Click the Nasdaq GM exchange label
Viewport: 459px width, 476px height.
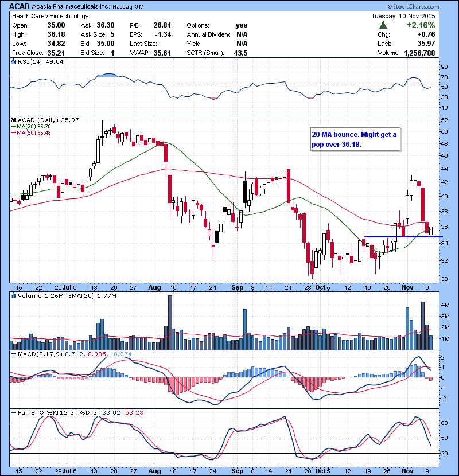[128, 7]
